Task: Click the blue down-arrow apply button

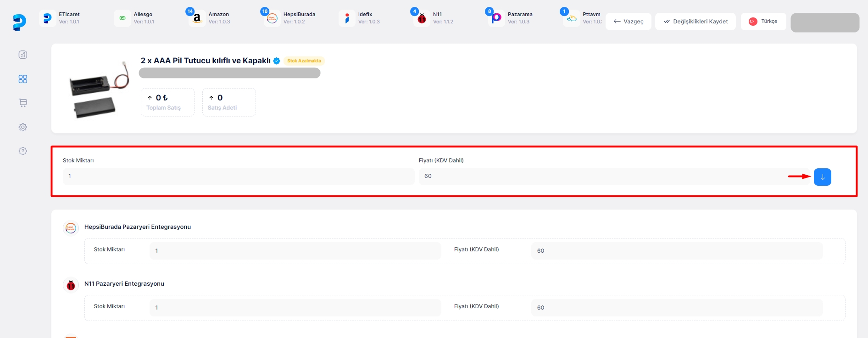Action: point(822,177)
